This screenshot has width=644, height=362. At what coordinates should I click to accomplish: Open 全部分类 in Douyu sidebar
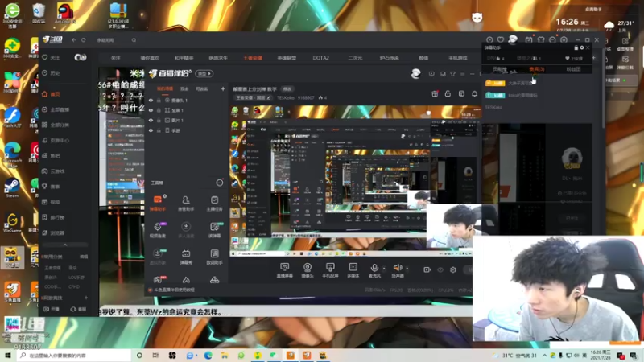(x=56, y=125)
